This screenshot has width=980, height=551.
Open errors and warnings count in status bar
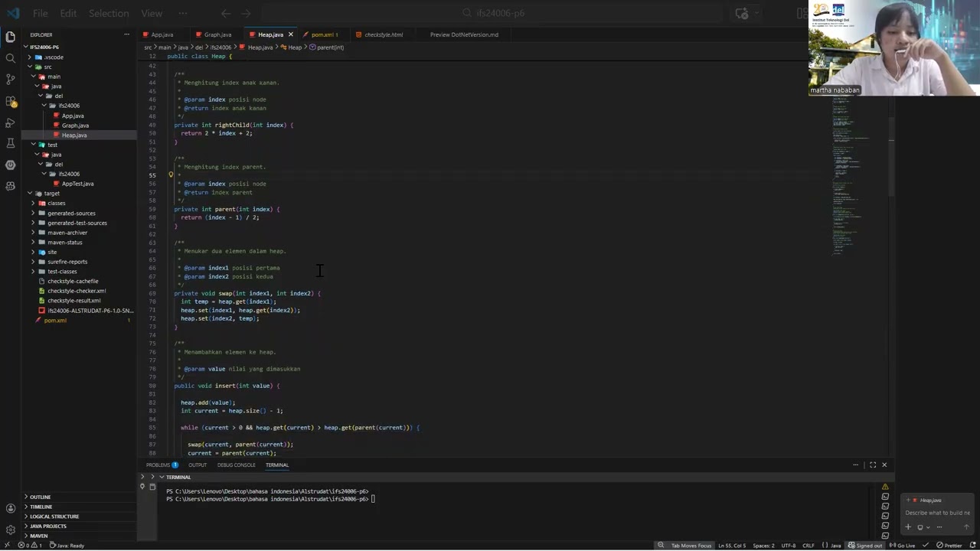[31, 546]
